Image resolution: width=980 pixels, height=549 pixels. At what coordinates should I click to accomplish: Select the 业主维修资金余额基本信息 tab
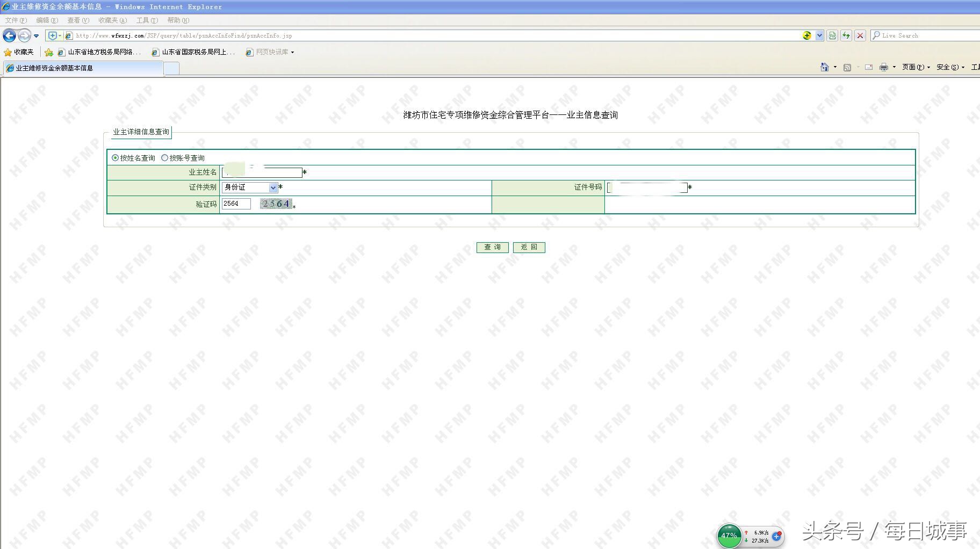[x=83, y=68]
